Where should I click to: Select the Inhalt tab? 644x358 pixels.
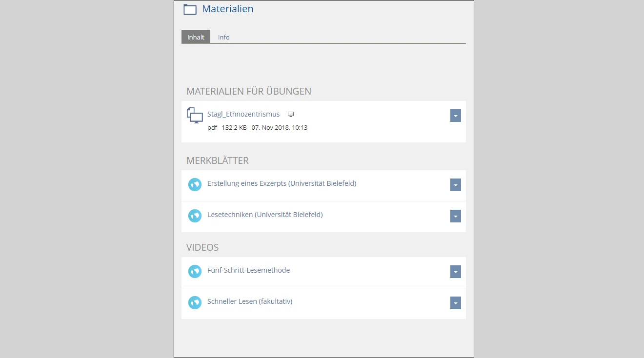coord(196,37)
